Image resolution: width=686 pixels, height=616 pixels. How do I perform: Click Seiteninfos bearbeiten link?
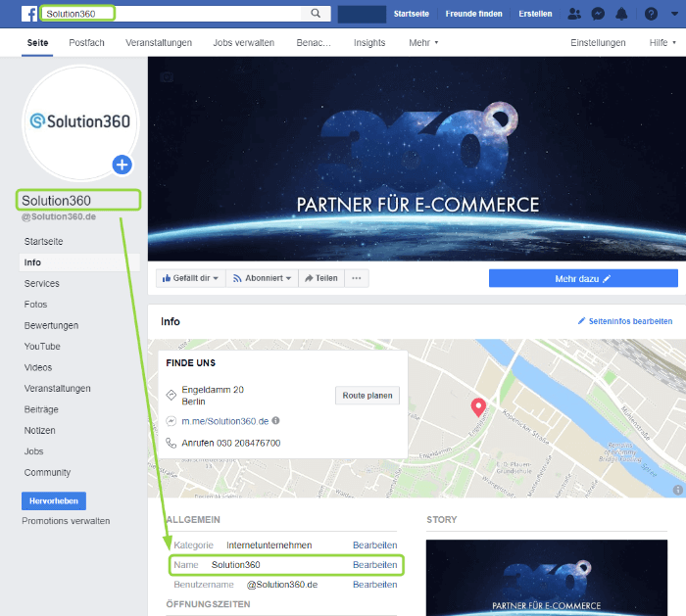pyautogui.click(x=625, y=321)
